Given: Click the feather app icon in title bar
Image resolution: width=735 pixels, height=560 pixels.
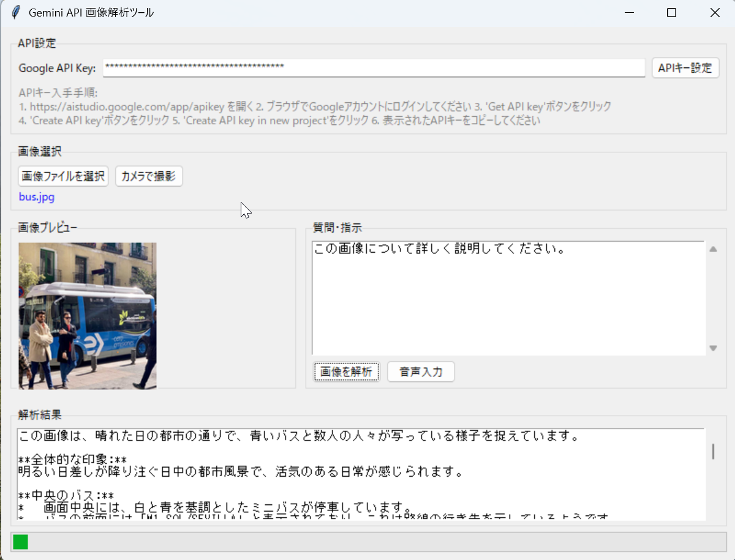Looking at the screenshot, I should click(x=16, y=12).
